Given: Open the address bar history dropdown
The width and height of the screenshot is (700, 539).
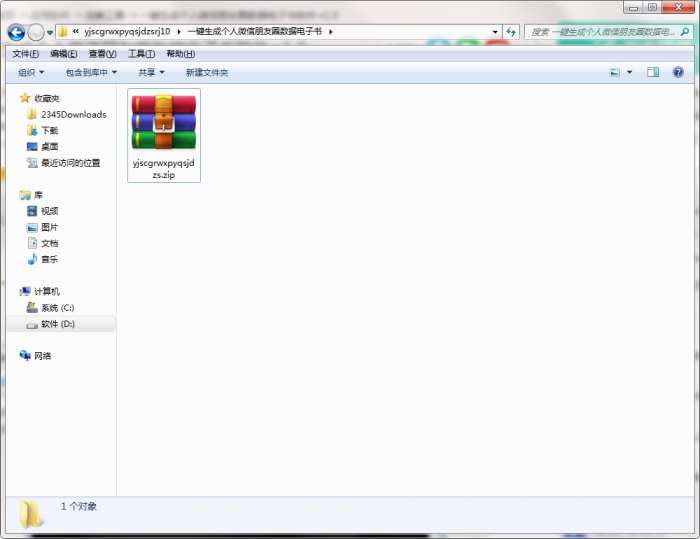Looking at the screenshot, I should tap(495, 32).
